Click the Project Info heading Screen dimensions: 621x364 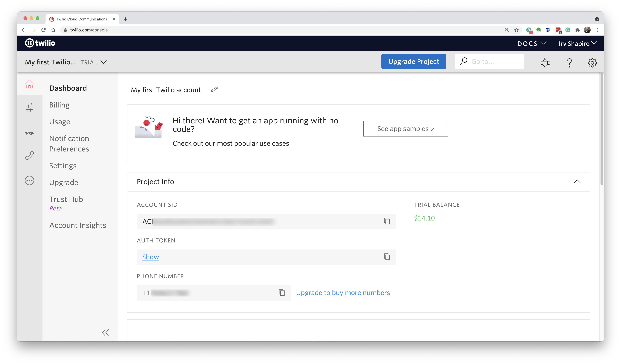coord(155,182)
